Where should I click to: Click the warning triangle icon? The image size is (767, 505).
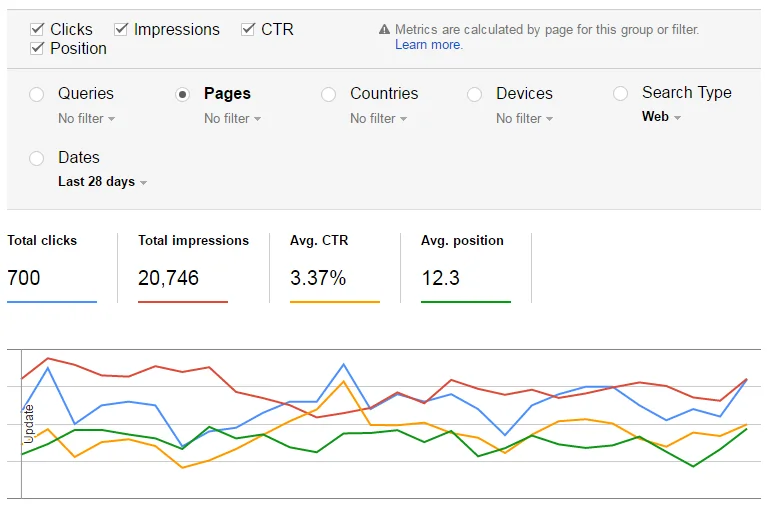[384, 30]
